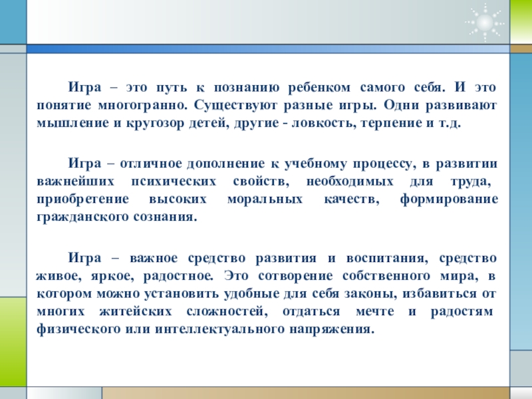Click the blue square in top-left corner
The width and height of the screenshot is (532, 399).
coord(13,22)
